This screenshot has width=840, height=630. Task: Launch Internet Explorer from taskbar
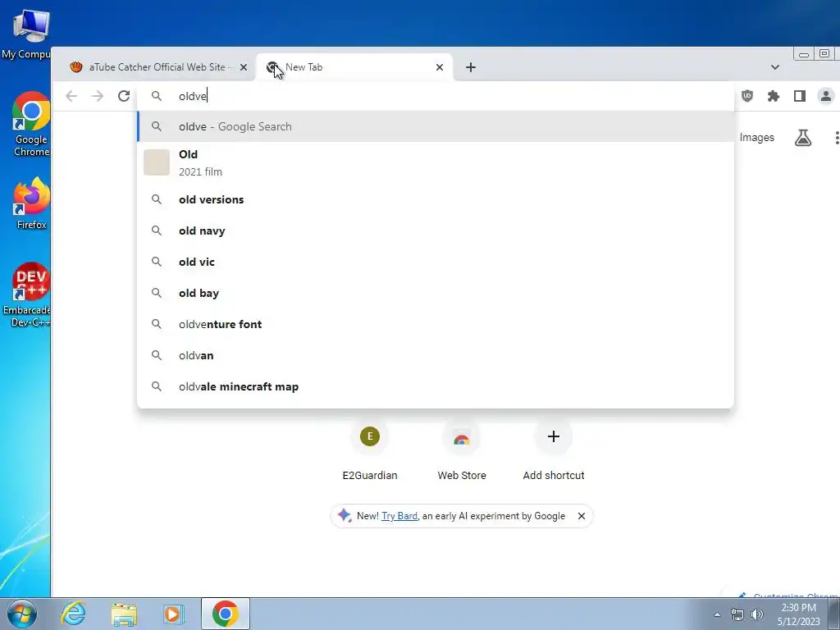[x=73, y=614]
